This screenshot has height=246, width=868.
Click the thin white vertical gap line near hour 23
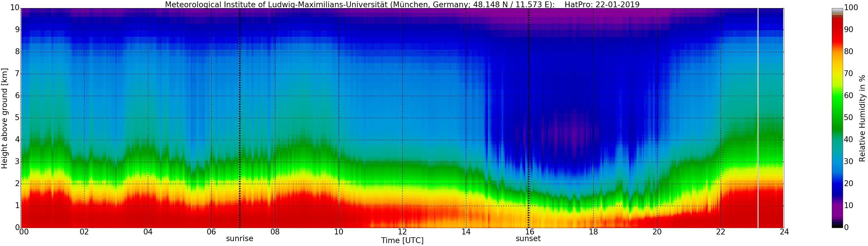pos(758,118)
